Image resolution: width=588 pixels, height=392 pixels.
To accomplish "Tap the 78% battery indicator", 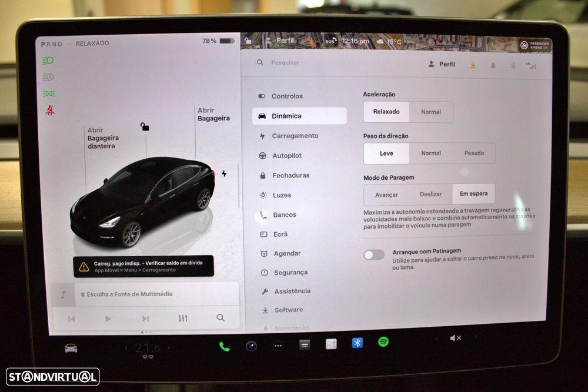I will point(218,41).
